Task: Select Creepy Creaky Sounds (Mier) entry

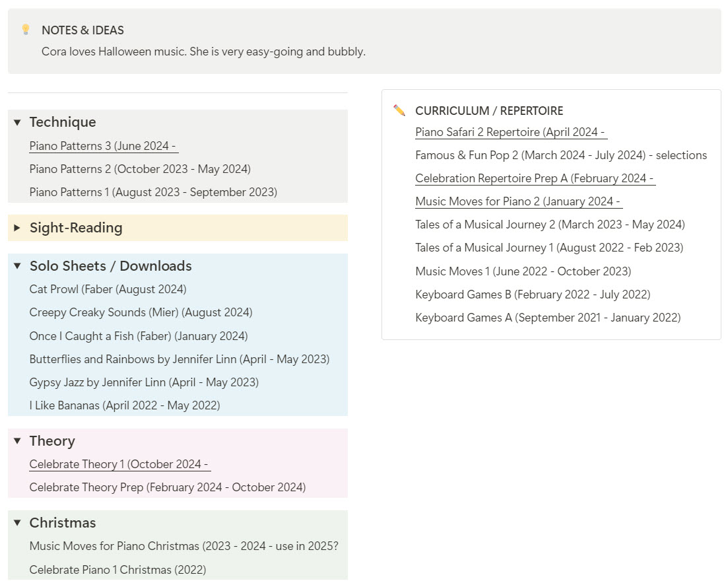Action: 141,312
